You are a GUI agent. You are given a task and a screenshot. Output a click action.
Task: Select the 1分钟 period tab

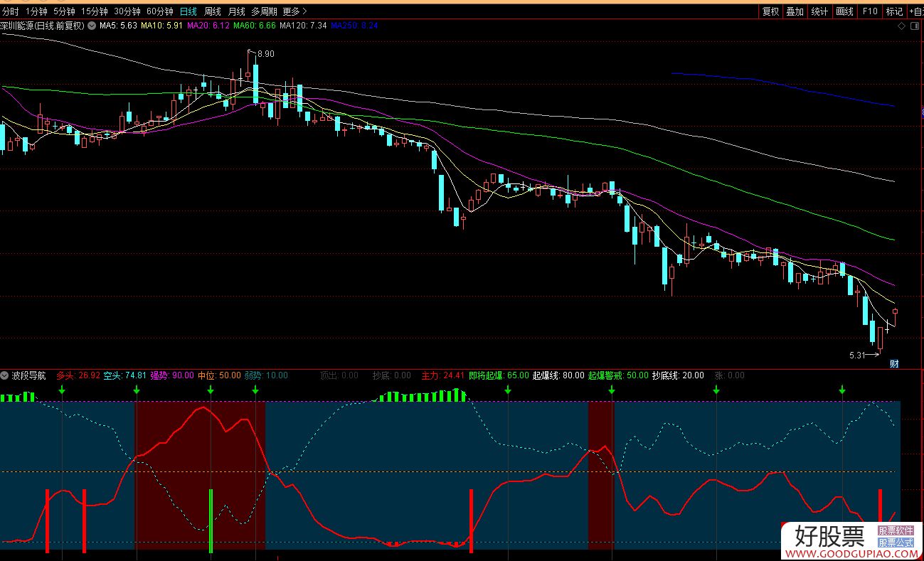pyautogui.click(x=36, y=11)
